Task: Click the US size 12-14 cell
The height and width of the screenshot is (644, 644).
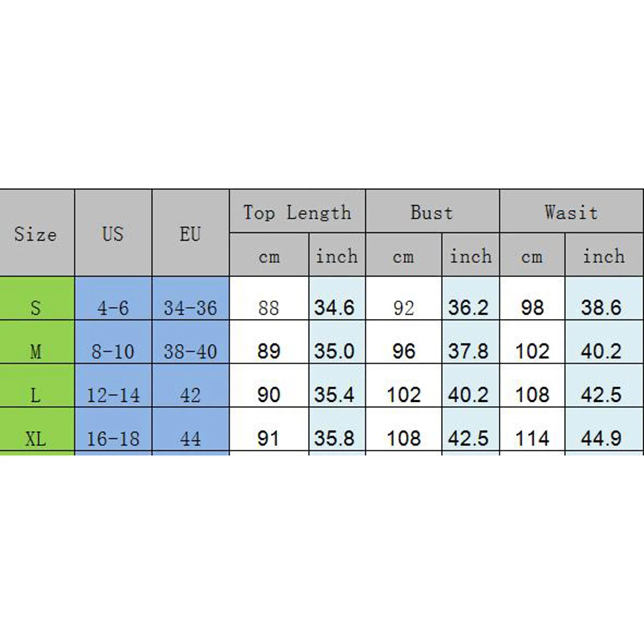Action: pyautogui.click(x=113, y=394)
